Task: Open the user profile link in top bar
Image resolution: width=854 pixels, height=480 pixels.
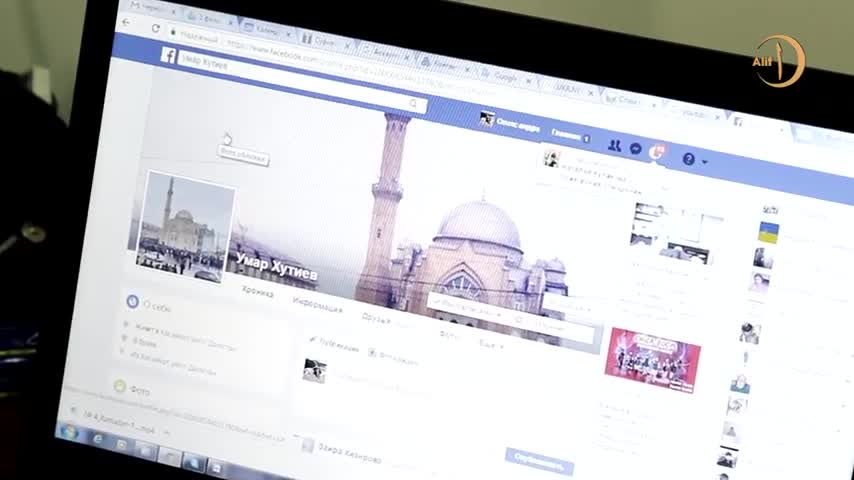Action: (x=510, y=123)
